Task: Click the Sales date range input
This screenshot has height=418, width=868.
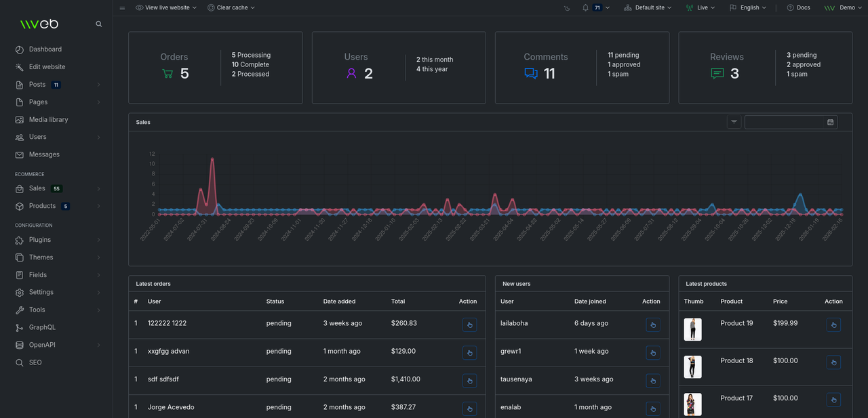Action: [x=785, y=122]
